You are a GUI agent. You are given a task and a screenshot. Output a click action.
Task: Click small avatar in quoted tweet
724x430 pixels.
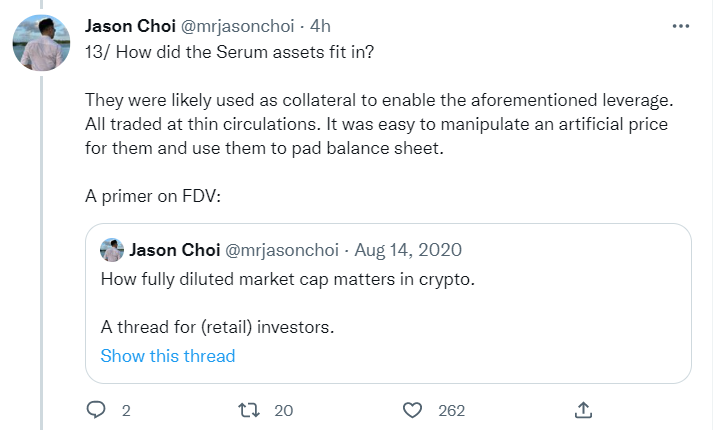112,250
